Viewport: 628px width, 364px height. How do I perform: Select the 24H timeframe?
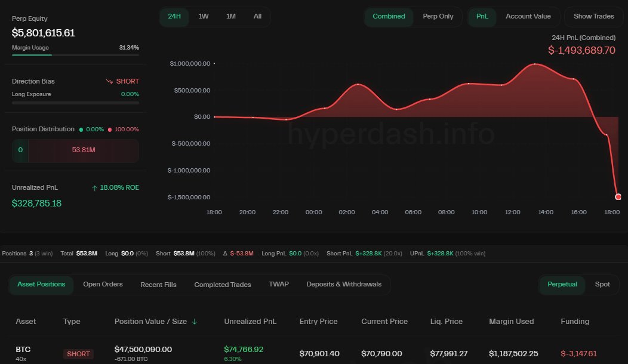click(174, 17)
